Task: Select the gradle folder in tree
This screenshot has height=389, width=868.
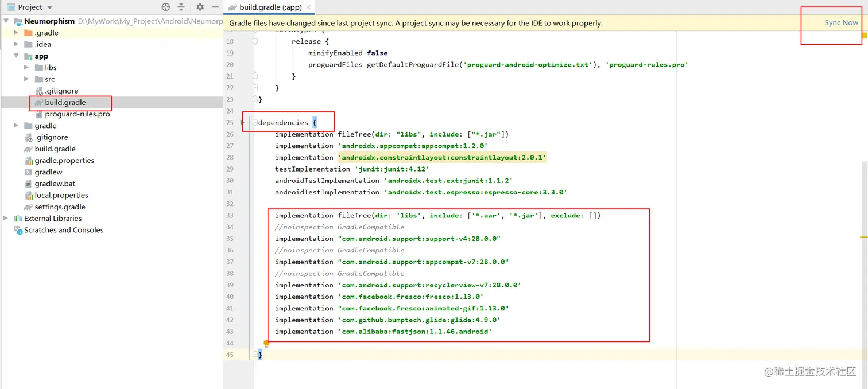Action: coord(45,126)
